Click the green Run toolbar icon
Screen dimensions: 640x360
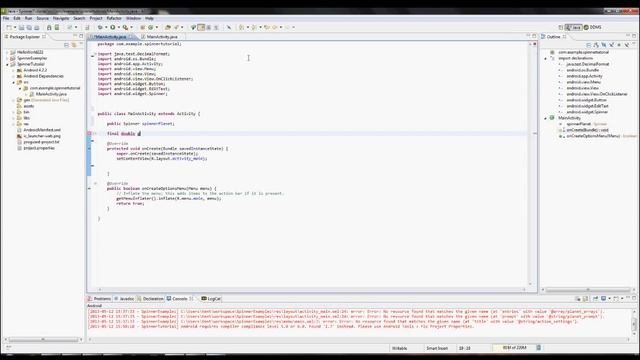click(113, 27)
